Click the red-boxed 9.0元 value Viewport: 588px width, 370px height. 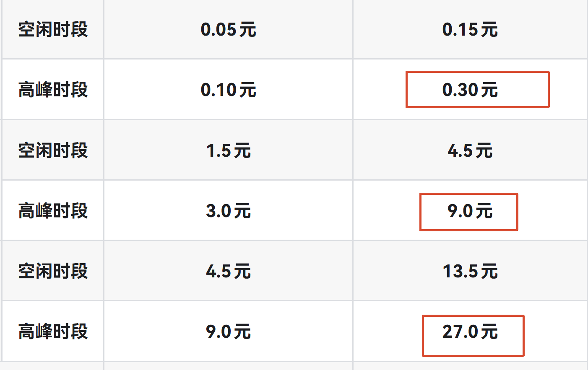[x=470, y=211]
